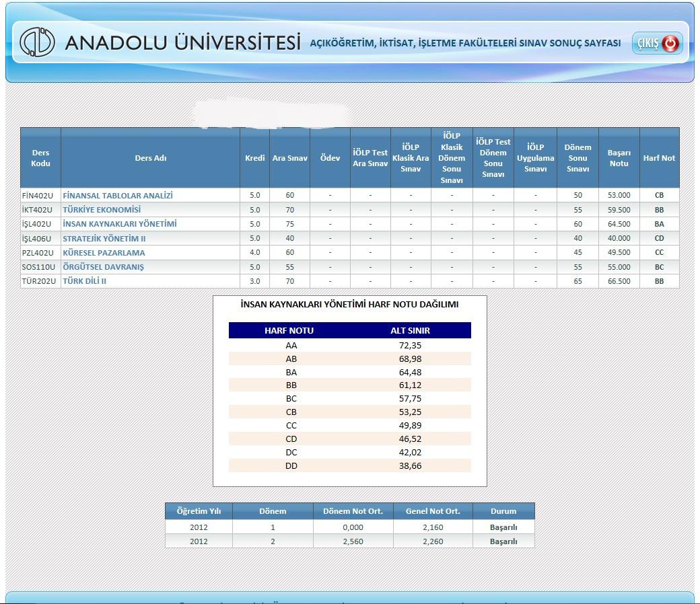Select course code SOS110U

(39, 267)
